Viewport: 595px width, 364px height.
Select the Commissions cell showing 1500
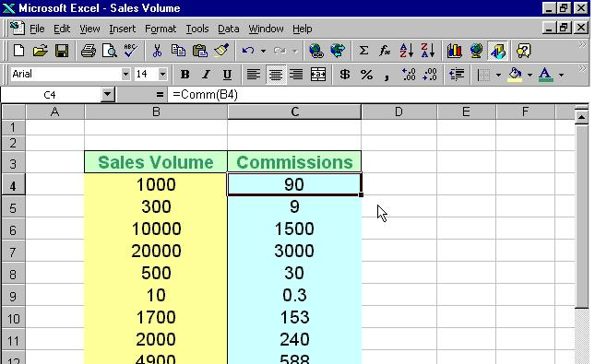[x=294, y=229]
